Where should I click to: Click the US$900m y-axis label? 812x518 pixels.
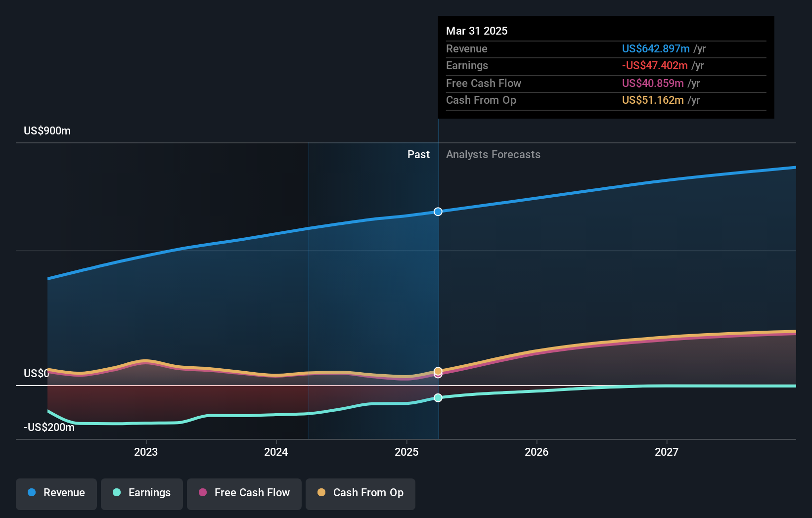(x=47, y=130)
